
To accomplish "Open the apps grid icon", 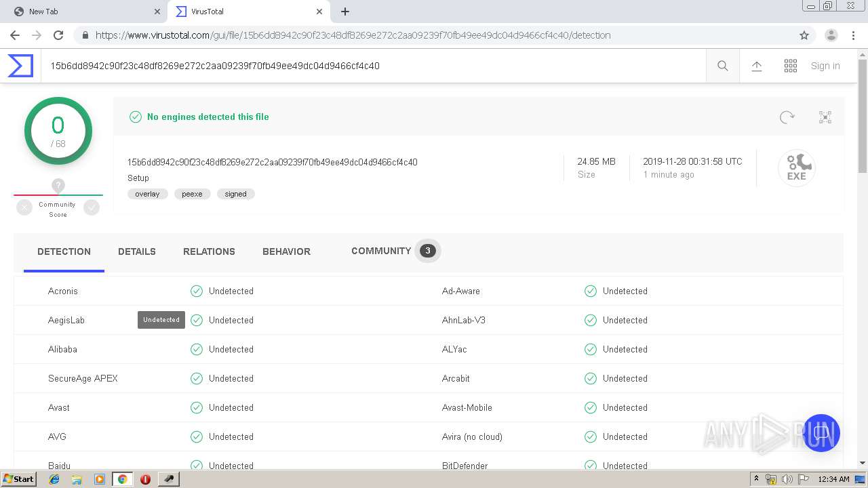I will (x=791, y=66).
